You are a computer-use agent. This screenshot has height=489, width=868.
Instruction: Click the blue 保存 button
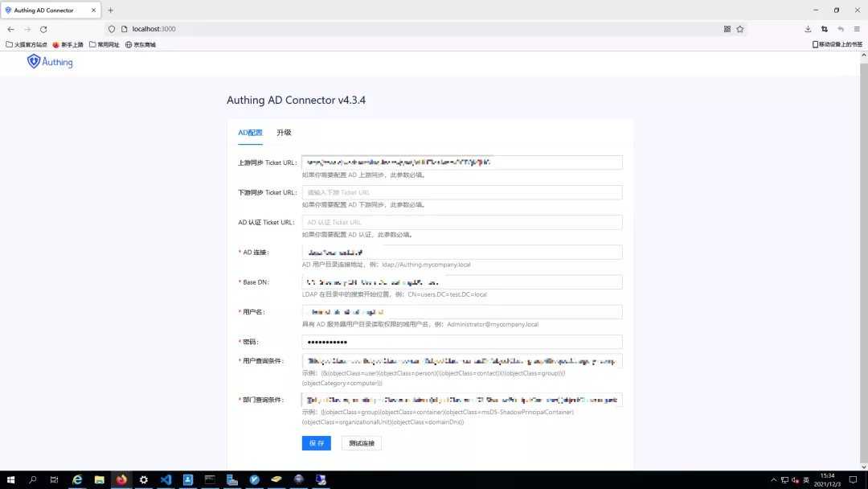(x=316, y=443)
